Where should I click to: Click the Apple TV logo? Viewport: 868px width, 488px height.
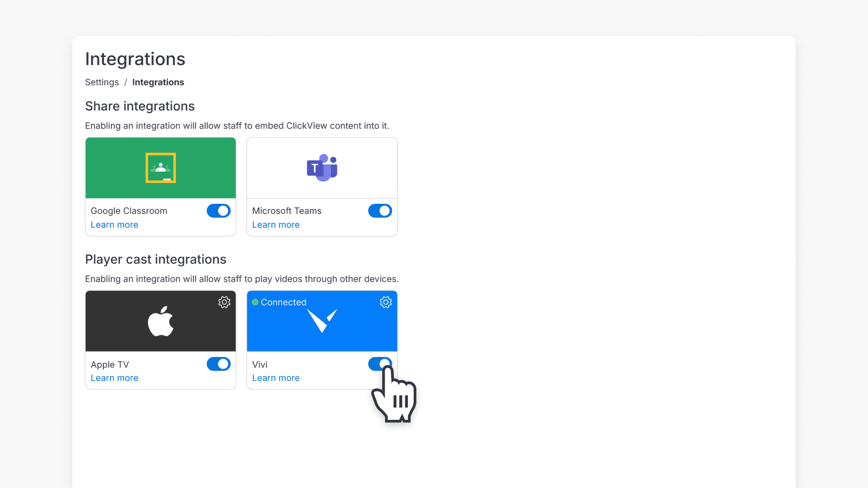click(x=160, y=321)
